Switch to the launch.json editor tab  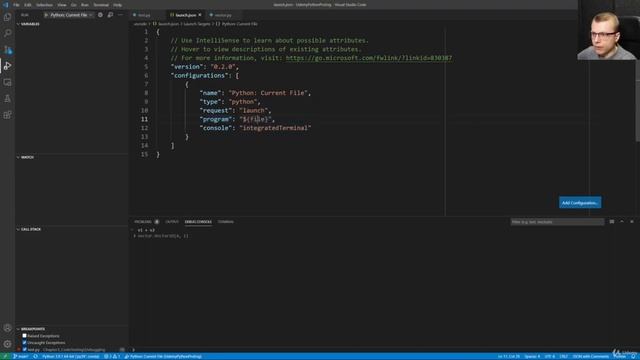point(185,15)
